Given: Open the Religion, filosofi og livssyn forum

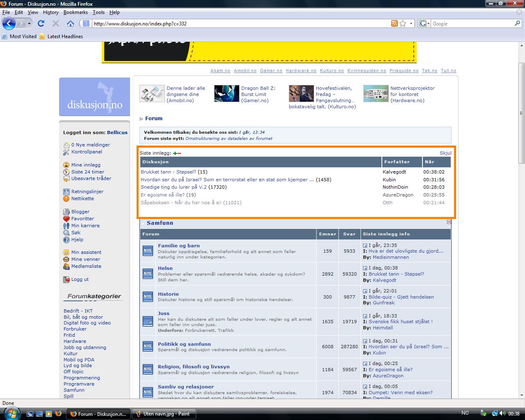Looking at the screenshot, I should (x=194, y=367).
